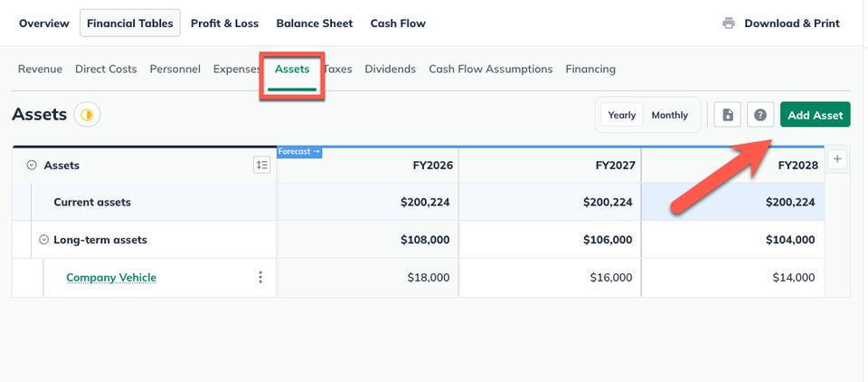This screenshot has height=382, width=868.
Task: Open the Personnel sub-tab
Action: pos(175,70)
